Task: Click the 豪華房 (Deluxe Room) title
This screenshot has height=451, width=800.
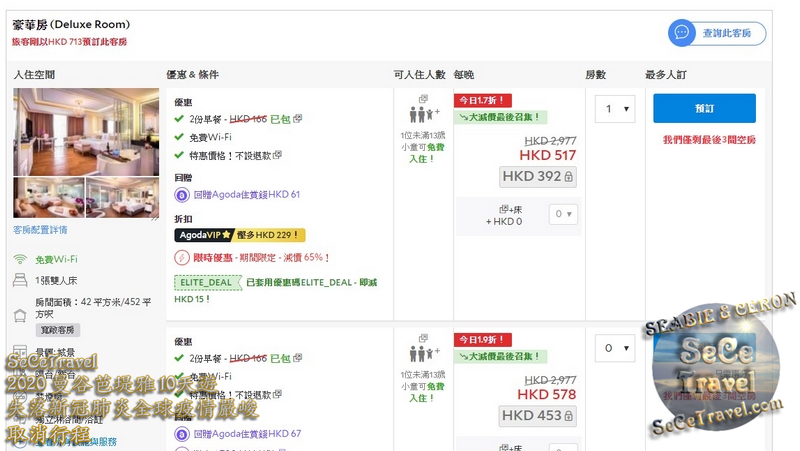Action: click(71, 24)
